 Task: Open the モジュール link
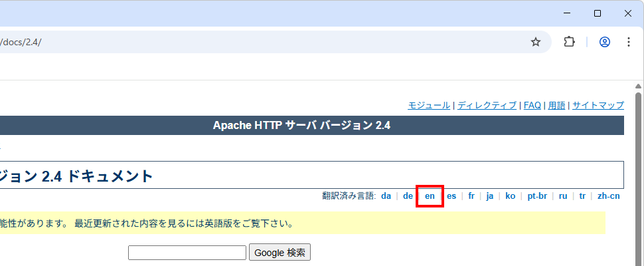pos(429,105)
